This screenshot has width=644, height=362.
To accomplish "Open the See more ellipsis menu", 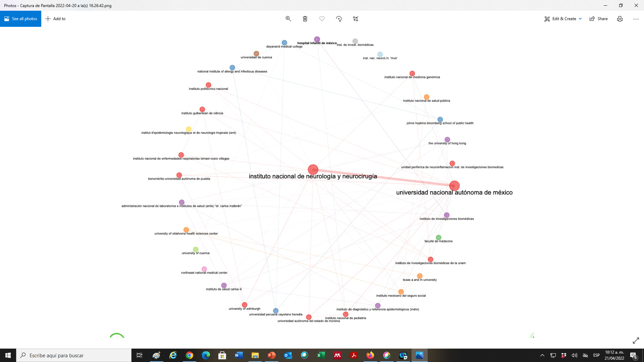I will pyautogui.click(x=636, y=19).
